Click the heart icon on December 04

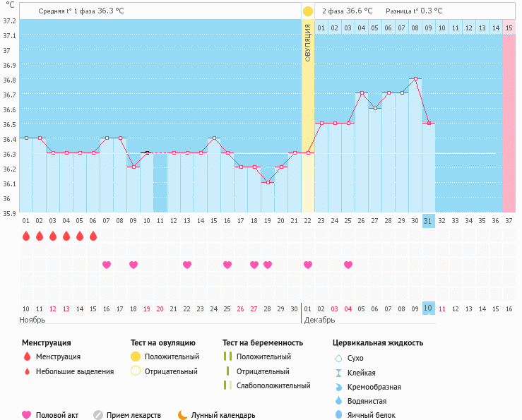pos(348,265)
